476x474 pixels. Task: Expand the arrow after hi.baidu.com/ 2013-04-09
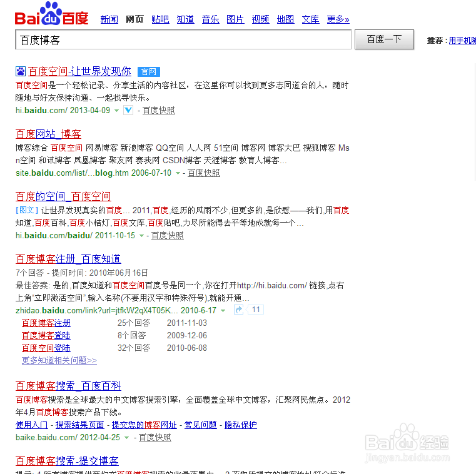click(116, 111)
